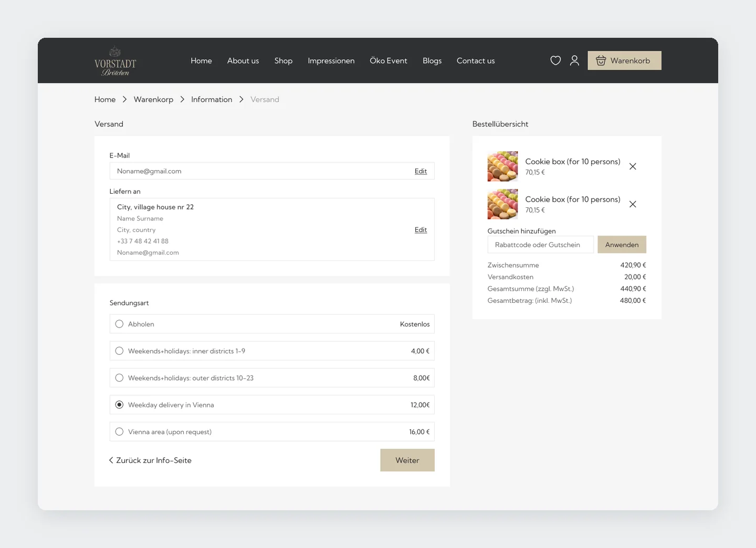Screen dimensions: 756x548
Task: Click the phone number +33 7 48 42 41 88
Action: (x=143, y=241)
